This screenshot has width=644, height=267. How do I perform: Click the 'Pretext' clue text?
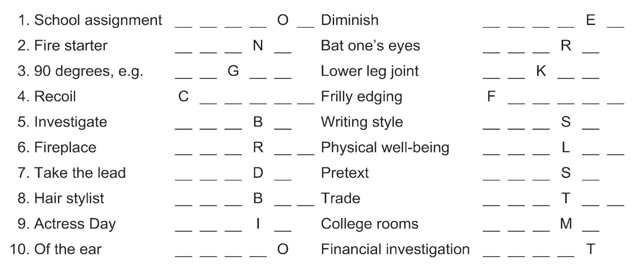[344, 173]
